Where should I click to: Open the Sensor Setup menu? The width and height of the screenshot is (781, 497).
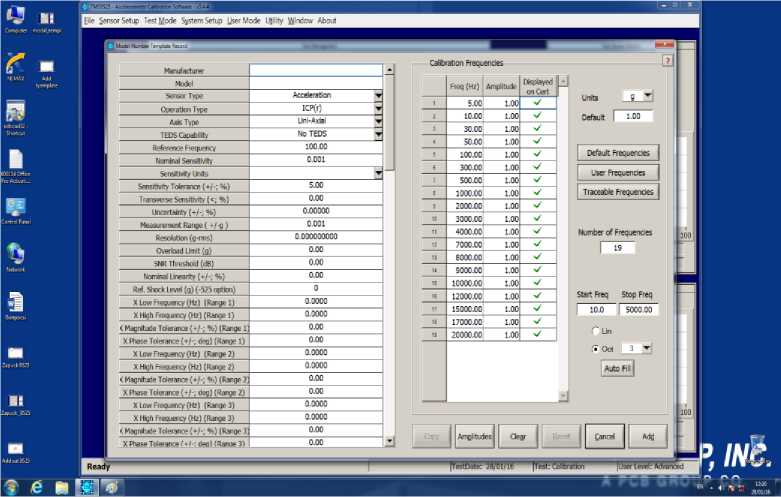tap(119, 20)
